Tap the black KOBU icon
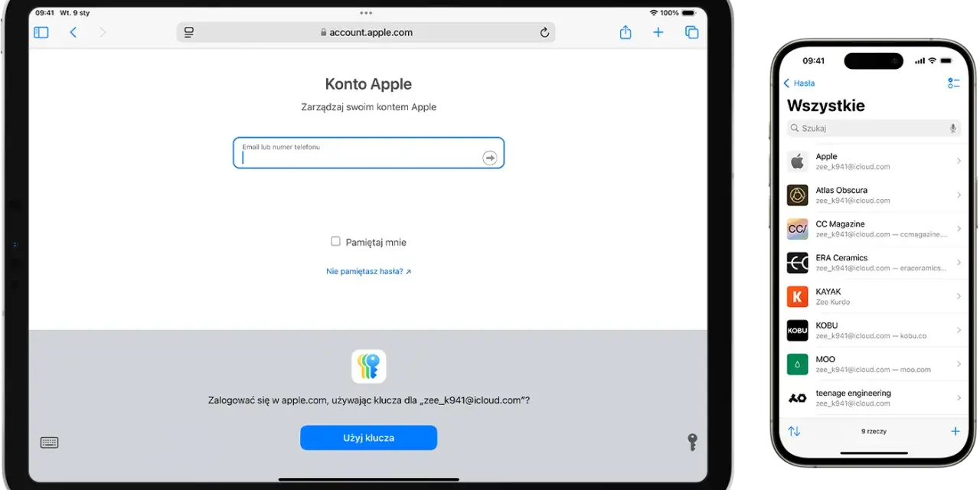980x490 pixels. click(x=798, y=330)
